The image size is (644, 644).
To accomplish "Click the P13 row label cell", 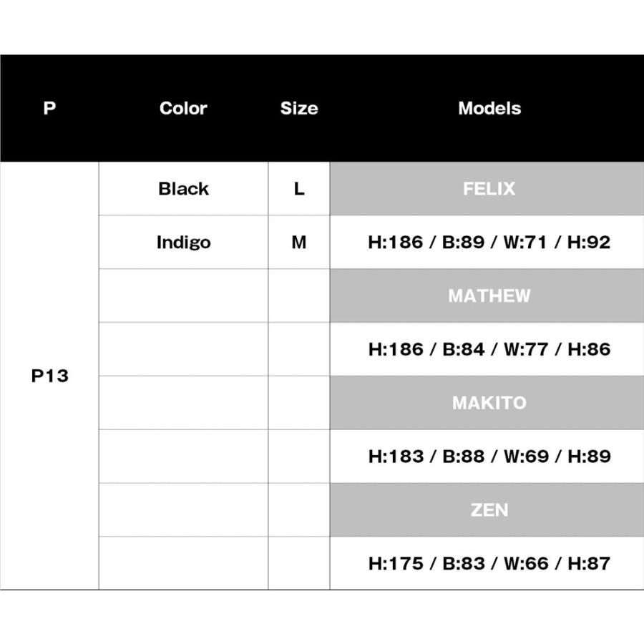I will coord(49,376).
